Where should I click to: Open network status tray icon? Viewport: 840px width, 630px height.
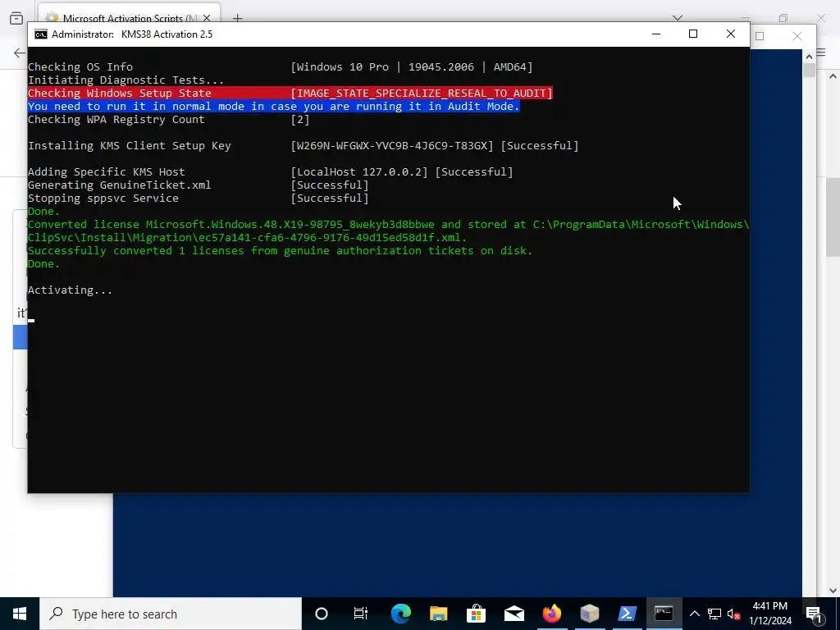714,614
